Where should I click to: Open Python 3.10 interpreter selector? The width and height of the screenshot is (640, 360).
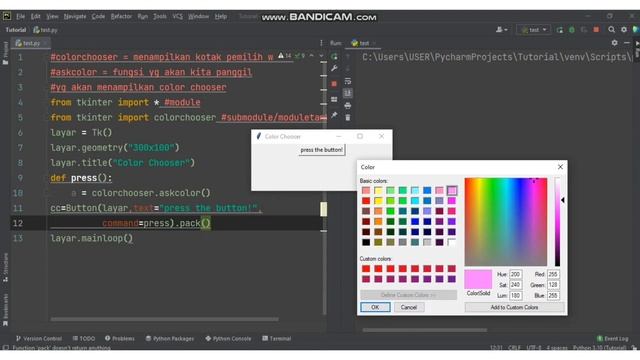(599, 348)
